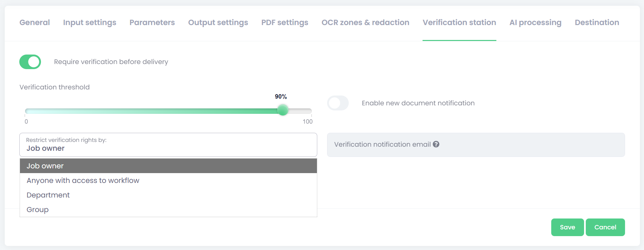
Task: Click the help icon beside Verification notification email
Action: [436, 144]
